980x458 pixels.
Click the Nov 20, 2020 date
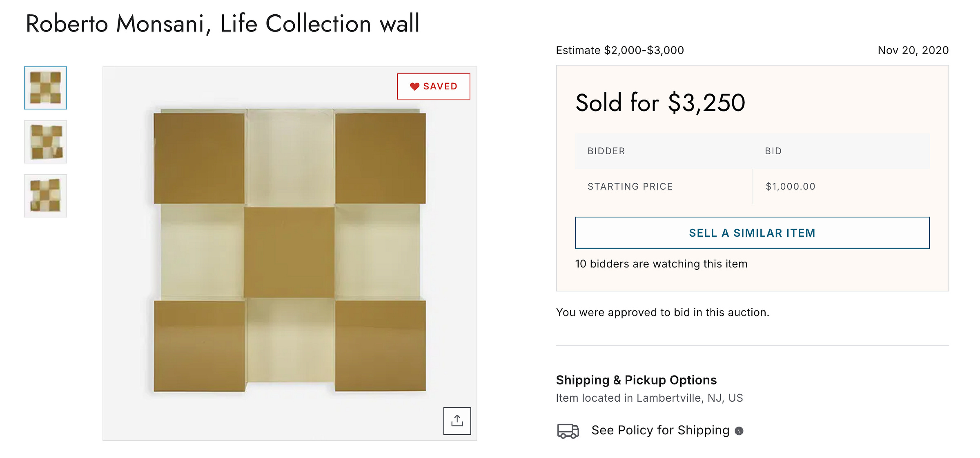913,50
